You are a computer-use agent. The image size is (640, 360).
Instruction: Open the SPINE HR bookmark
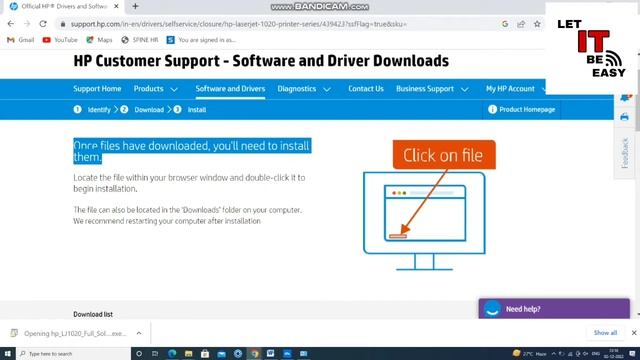point(140,40)
